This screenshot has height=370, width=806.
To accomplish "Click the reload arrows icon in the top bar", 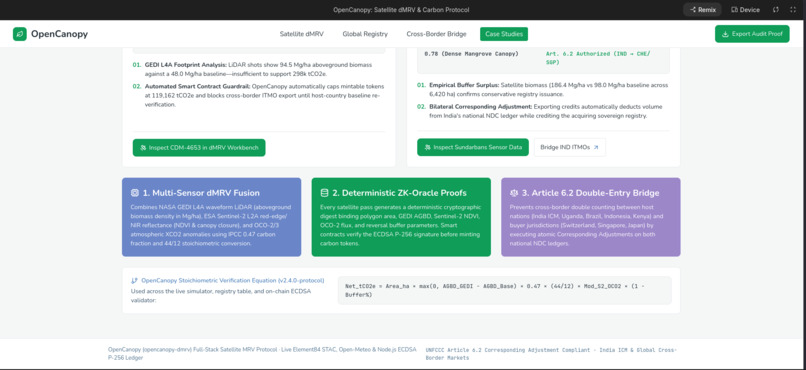I will (776, 10).
